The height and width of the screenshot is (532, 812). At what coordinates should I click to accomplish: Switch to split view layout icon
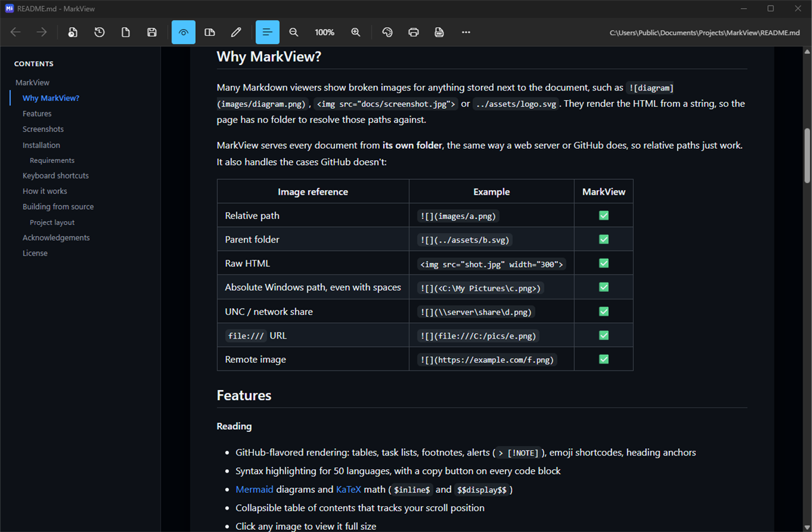pyautogui.click(x=209, y=32)
